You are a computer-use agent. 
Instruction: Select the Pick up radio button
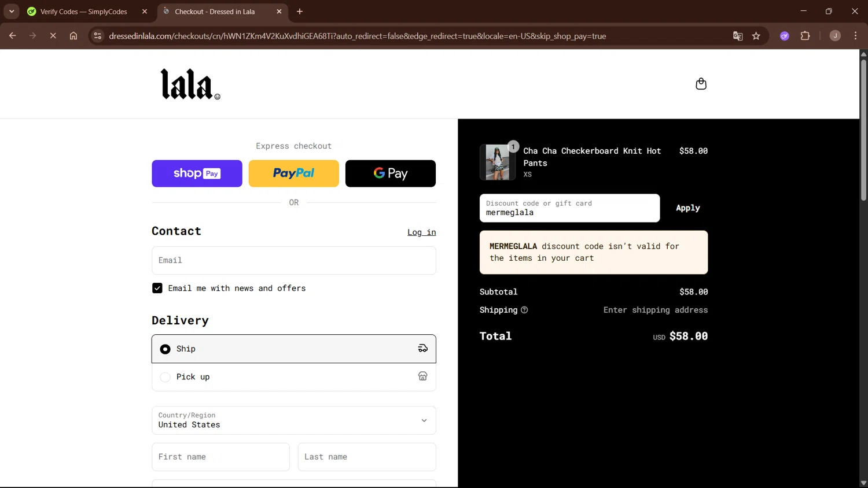(165, 377)
